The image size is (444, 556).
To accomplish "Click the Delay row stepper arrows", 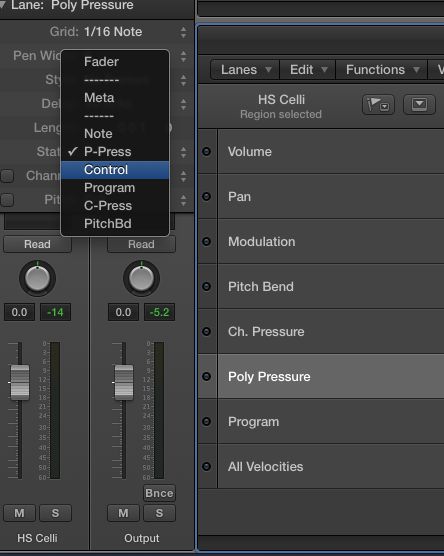I will click(183, 104).
